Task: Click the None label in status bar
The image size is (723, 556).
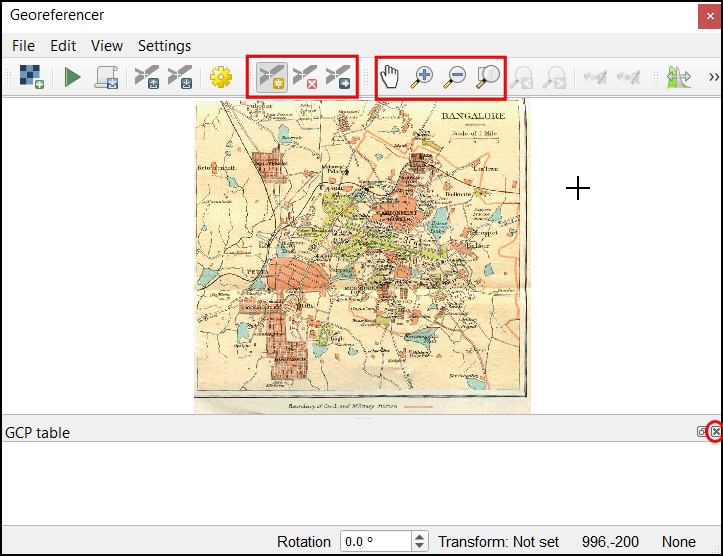Action: pyautogui.click(x=679, y=542)
